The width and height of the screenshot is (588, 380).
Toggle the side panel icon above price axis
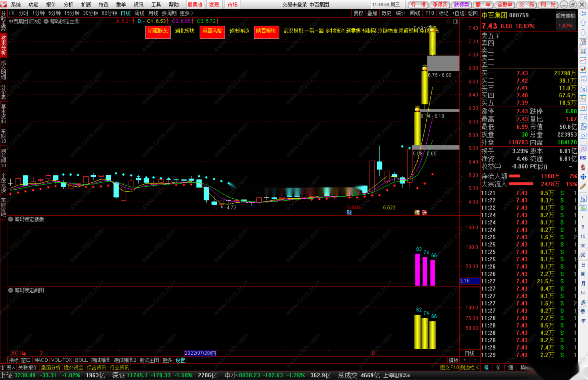456,21
